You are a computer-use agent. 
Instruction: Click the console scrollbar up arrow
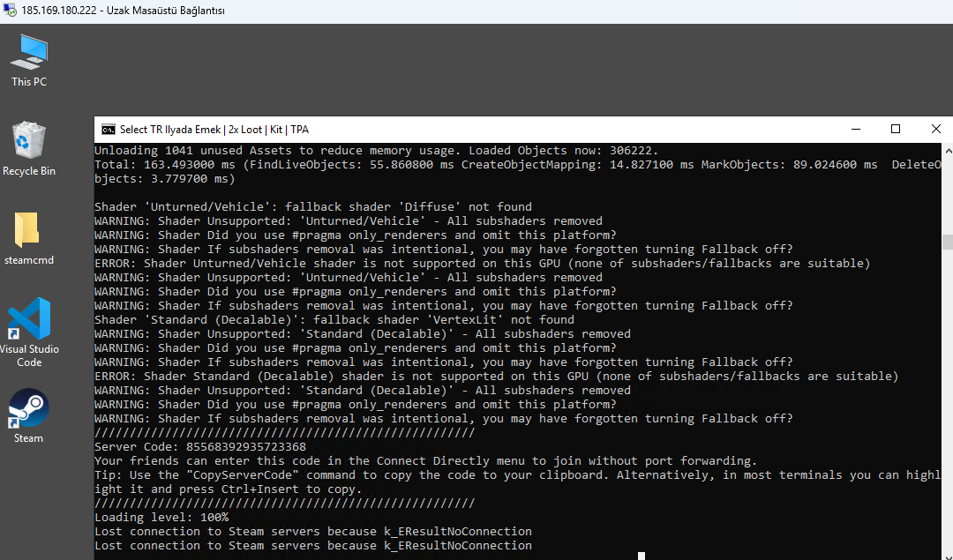coord(948,150)
